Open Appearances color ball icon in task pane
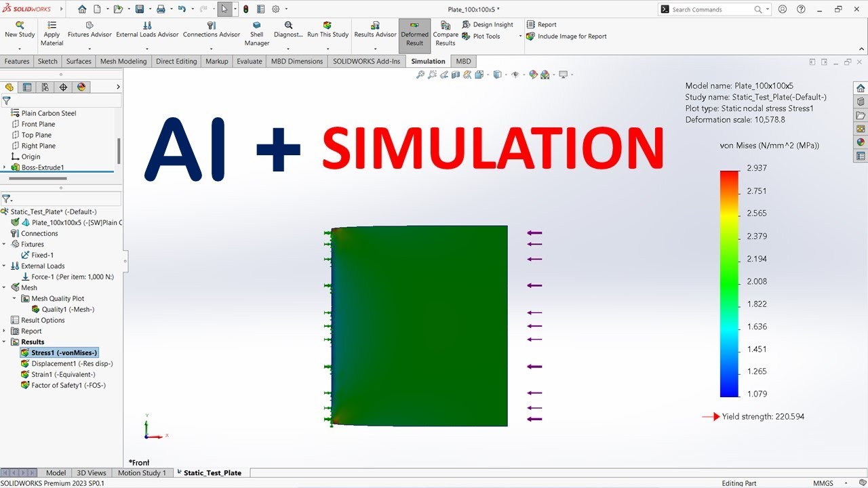The image size is (868, 488). coord(861,142)
